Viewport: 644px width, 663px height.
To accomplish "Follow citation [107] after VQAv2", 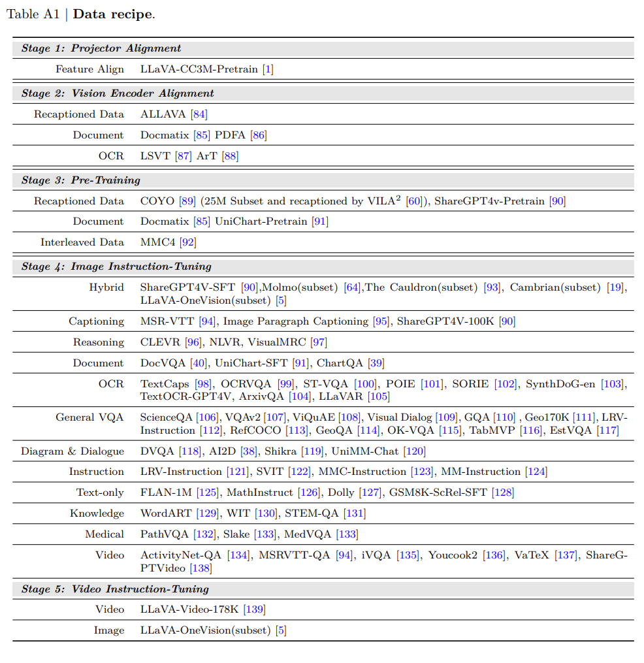I will (275, 418).
